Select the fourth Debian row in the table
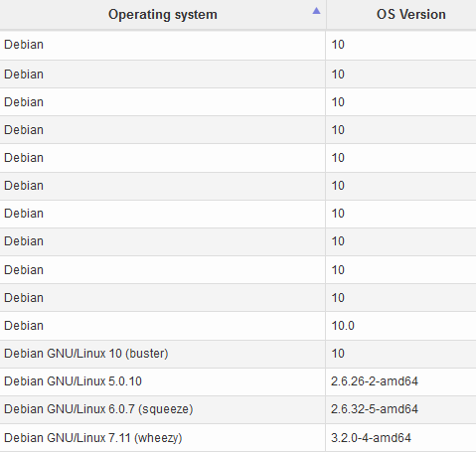The width and height of the screenshot is (476, 452). point(238,130)
